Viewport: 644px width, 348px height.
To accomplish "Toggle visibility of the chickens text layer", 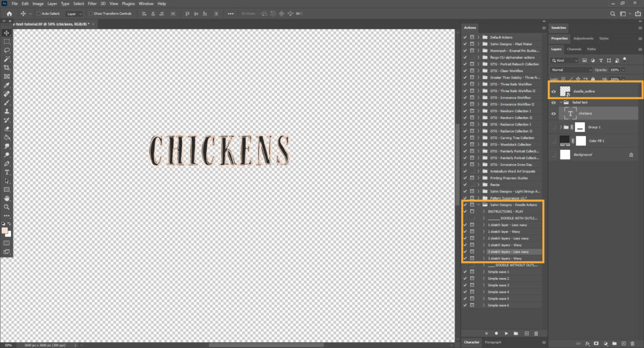I will click(x=554, y=114).
